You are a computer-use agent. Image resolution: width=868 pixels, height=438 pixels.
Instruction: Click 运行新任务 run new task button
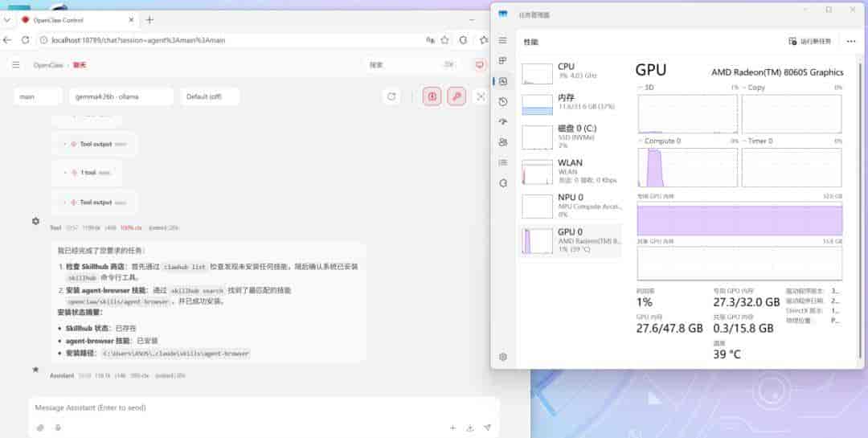click(x=810, y=42)
